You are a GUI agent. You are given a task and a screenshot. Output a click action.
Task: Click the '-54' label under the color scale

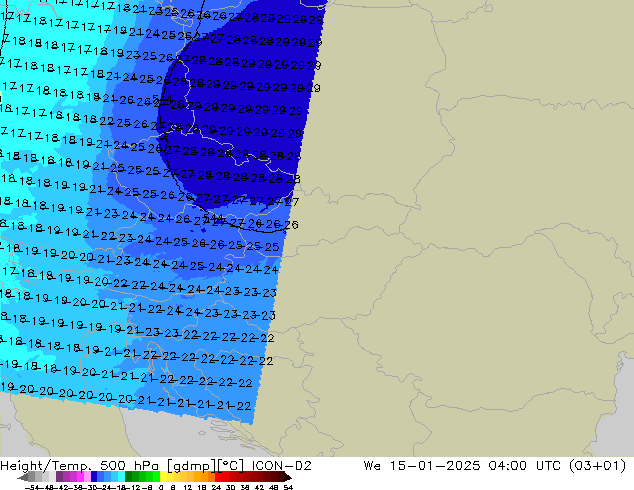[34, 487]
